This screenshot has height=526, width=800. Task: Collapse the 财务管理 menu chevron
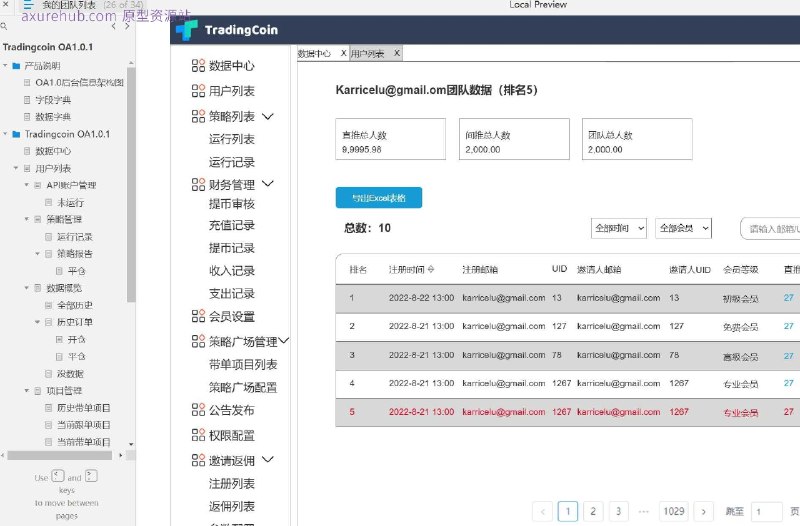pyautogui.click(x=268, y=183)
